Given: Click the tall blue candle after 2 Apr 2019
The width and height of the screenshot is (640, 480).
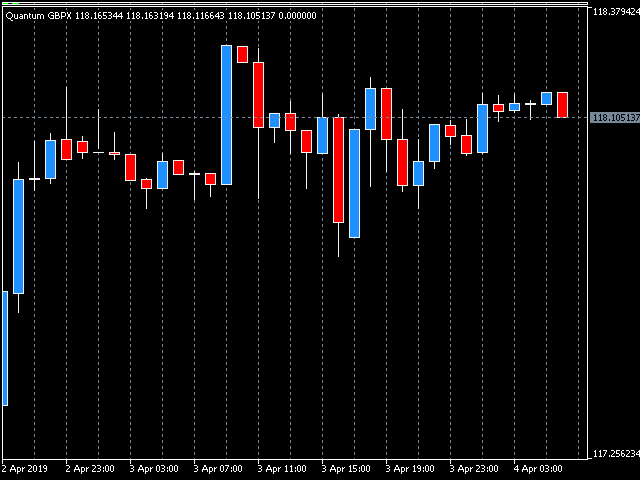Looking at the screenshot, I should coord(18,236).
